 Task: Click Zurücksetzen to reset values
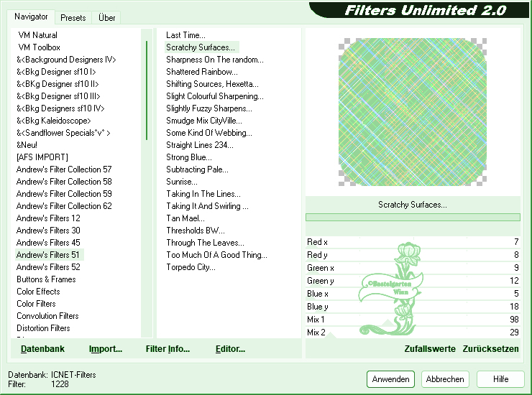(490, 349)
